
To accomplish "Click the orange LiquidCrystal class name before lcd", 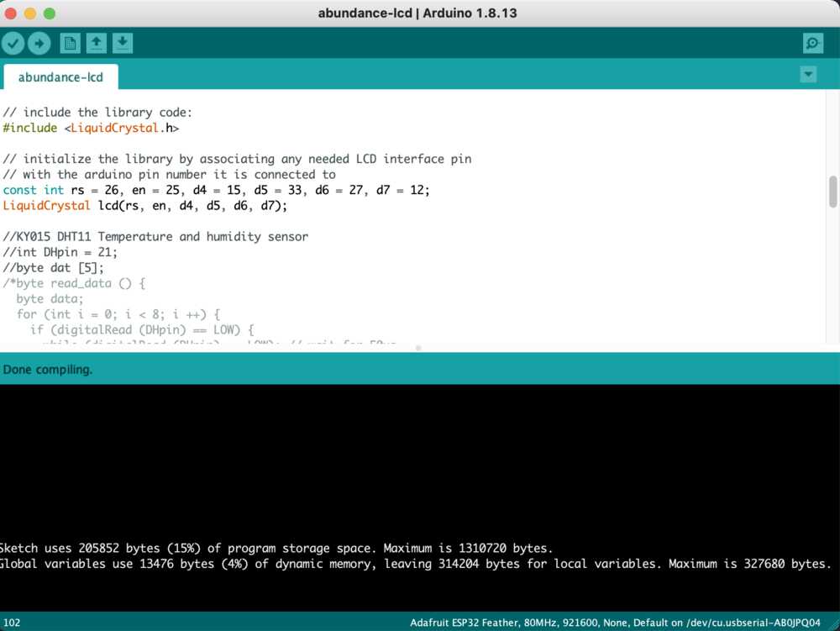I will [46, 206].
